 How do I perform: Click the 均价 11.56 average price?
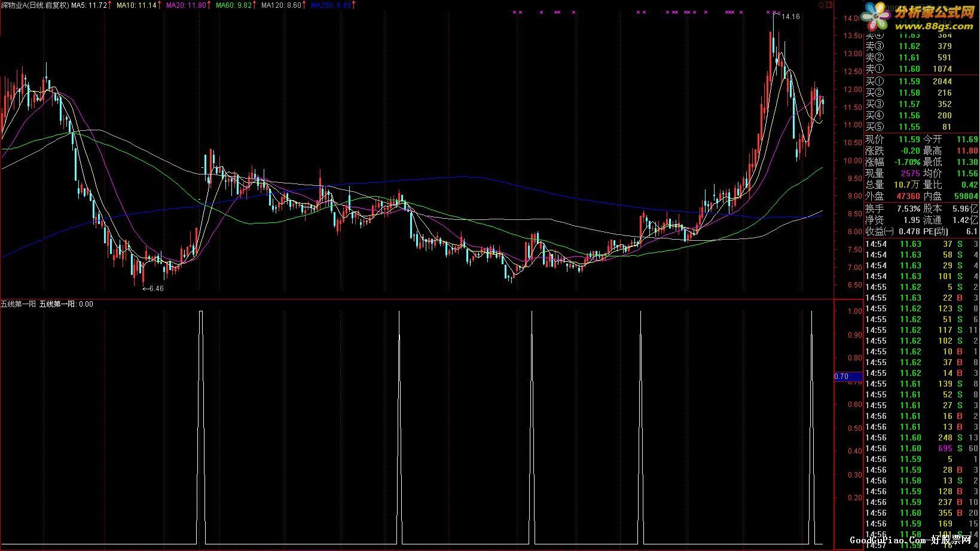967,173
